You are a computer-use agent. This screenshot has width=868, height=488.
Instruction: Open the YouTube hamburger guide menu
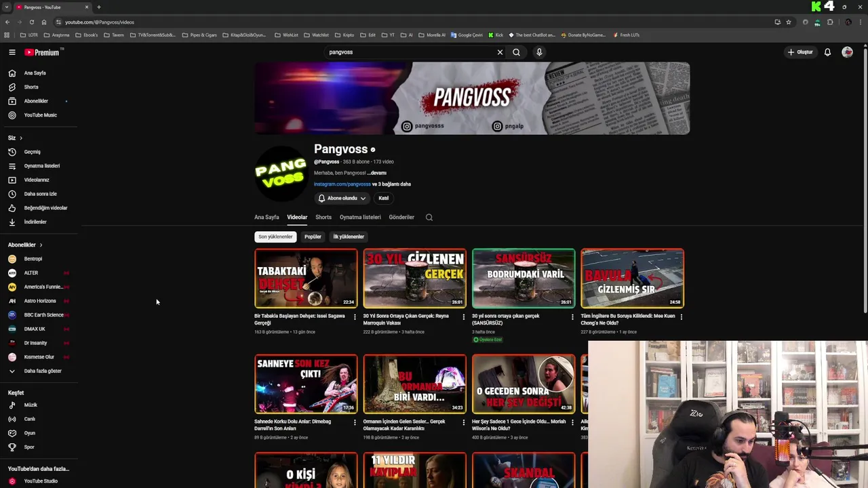coord(12,52)
